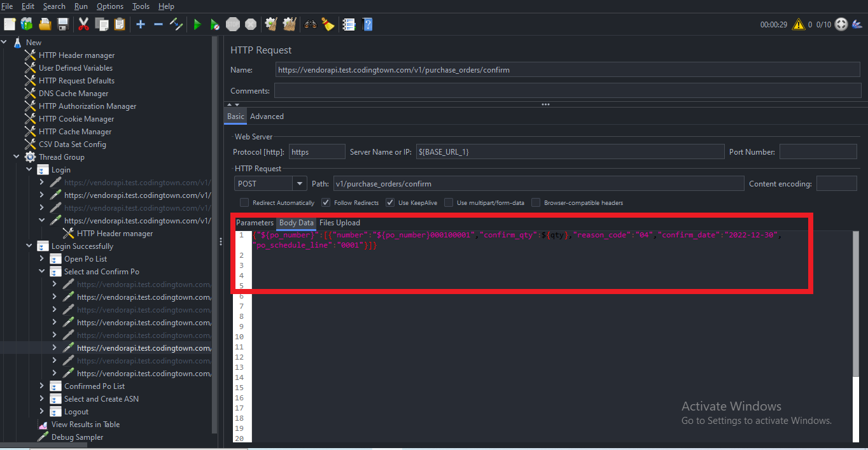868x450 pixels.
Task: Select User Defined Variables in tree
Action: [75, 68]
